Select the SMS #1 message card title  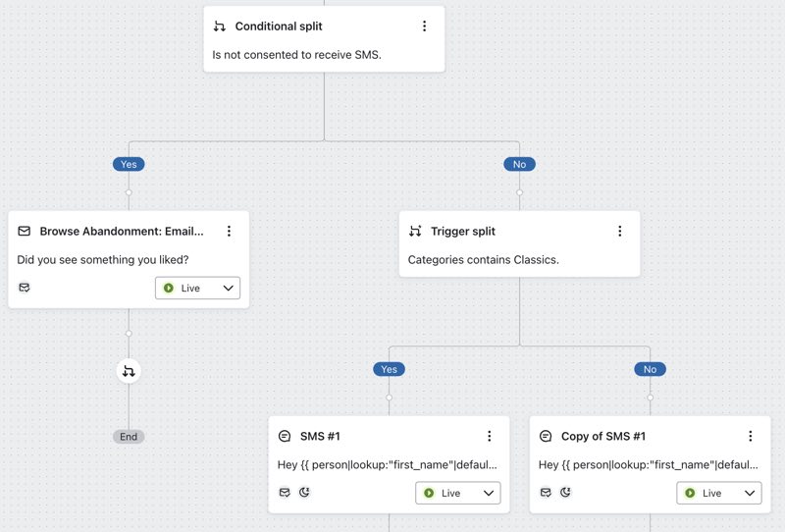click(320, 437)
